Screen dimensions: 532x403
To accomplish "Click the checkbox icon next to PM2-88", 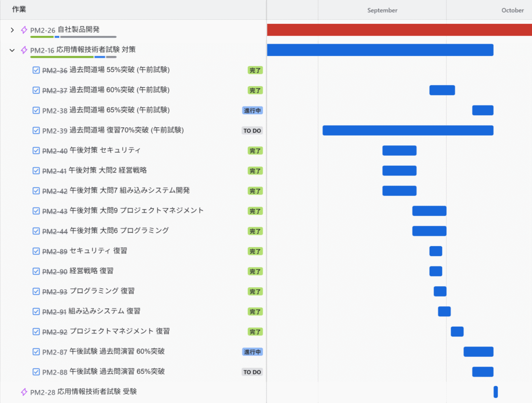I will [36, 372].
